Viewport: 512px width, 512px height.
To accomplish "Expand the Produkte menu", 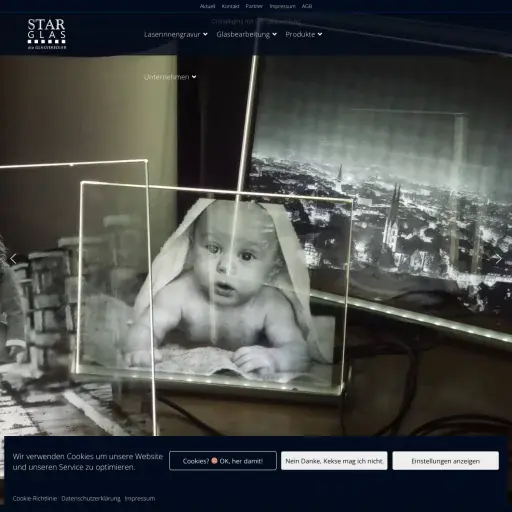I will tap(304, 34).
